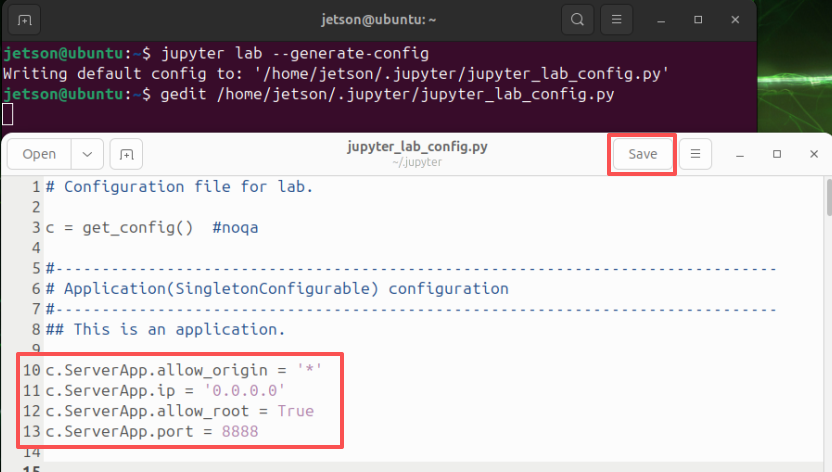Click the 'c.ServerApp.allow_origin' line
832x472 pixels.
point(184,370)
